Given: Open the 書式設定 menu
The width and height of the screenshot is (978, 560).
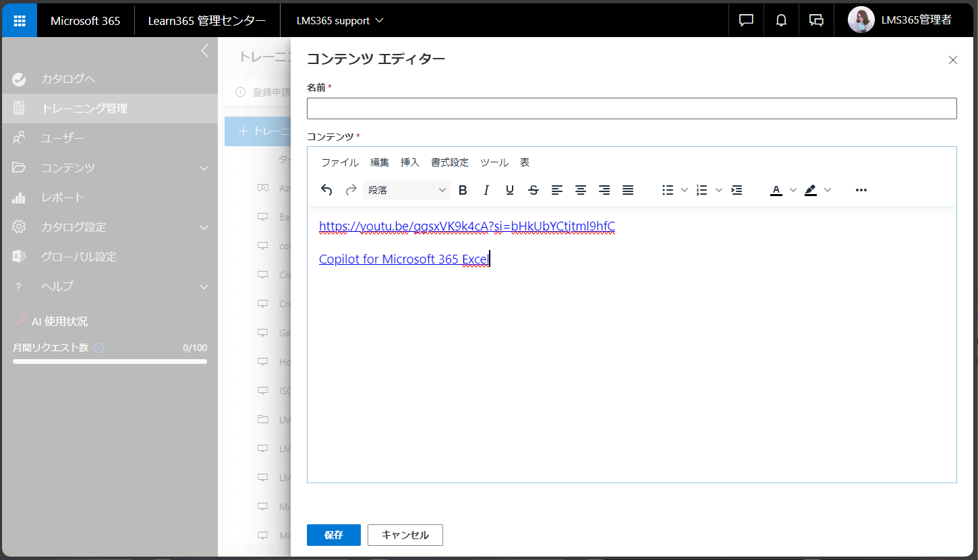Looking at the screenshot, I should (450, 162).
